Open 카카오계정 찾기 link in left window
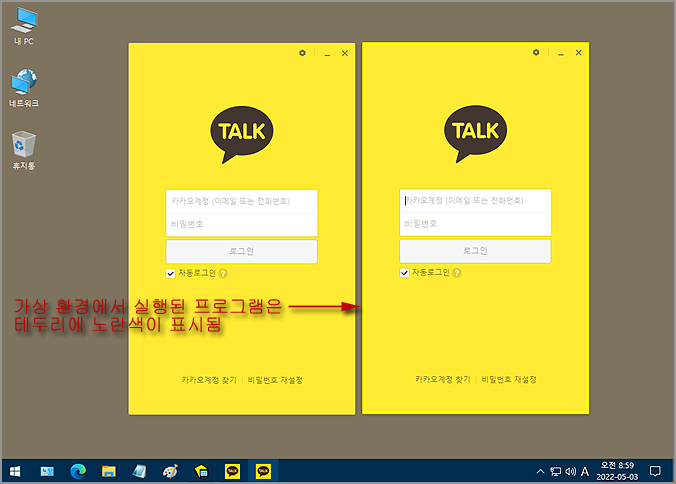 tap(209, 380)
